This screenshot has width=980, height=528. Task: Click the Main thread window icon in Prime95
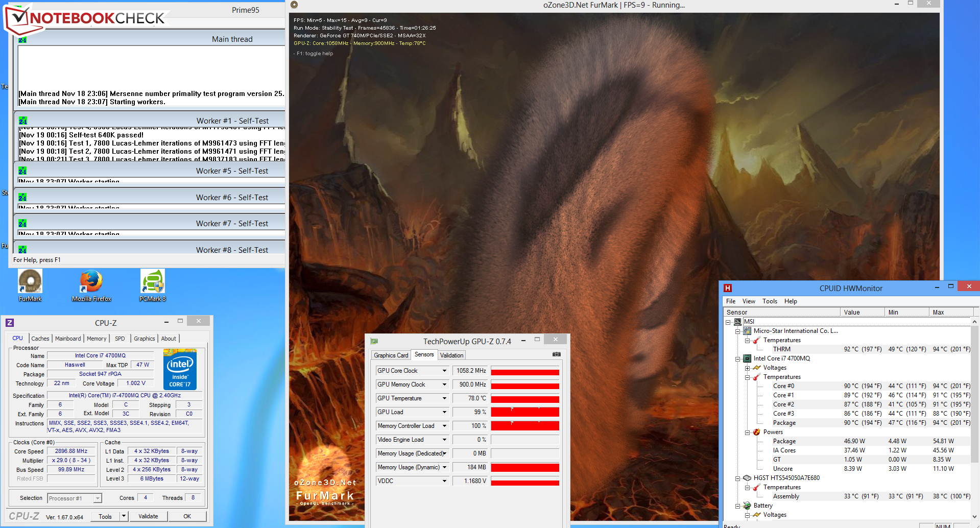(22, 39)
